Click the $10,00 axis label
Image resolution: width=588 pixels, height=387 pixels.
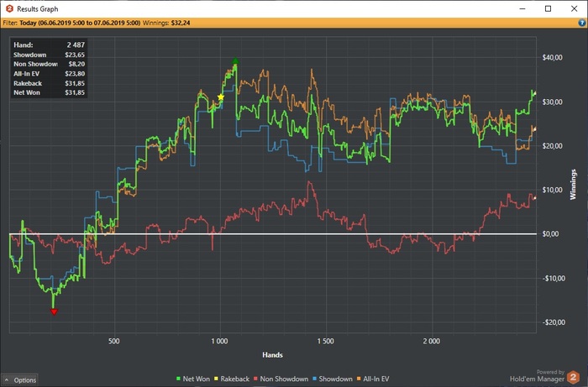552,190
